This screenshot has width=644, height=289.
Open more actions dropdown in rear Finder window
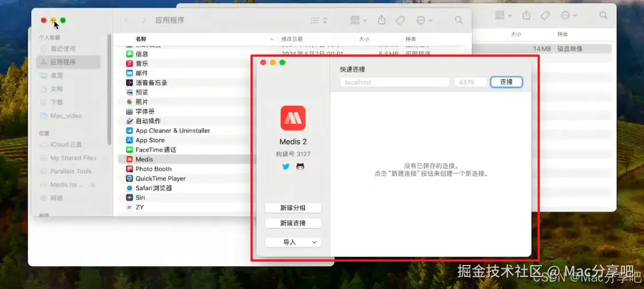click(569, 15)
